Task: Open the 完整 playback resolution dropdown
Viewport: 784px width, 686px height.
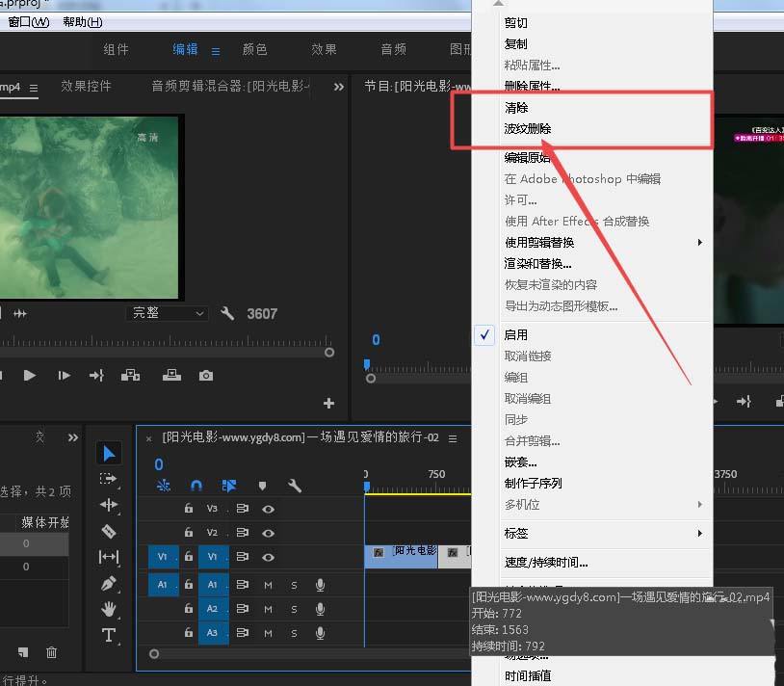Action: (170, 313)
